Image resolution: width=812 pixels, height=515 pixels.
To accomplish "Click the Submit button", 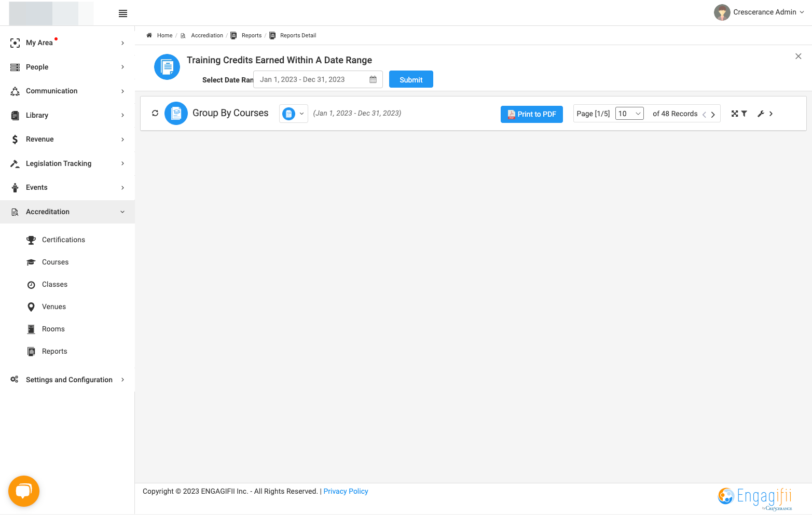I will 411,79.
